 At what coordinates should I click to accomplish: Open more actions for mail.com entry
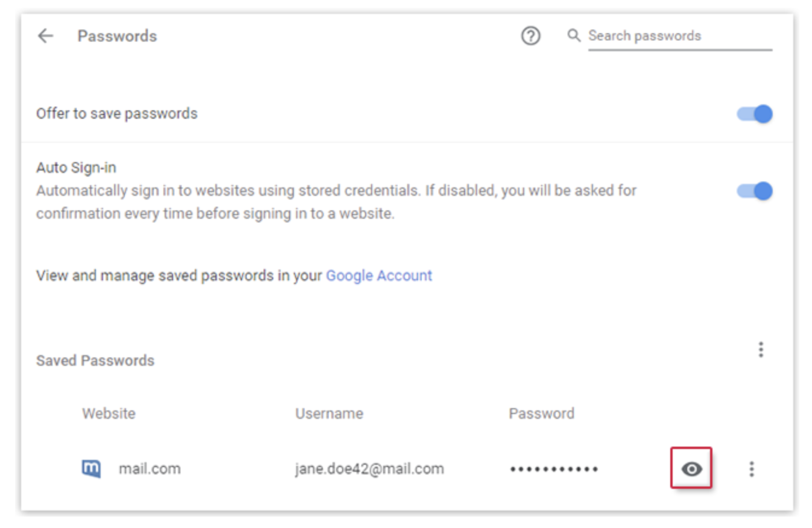pyautogui.click(x=751, y=468)
